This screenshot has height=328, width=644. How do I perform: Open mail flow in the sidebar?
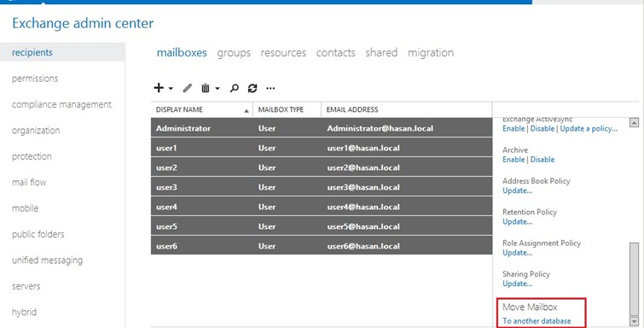click(29, 182)
